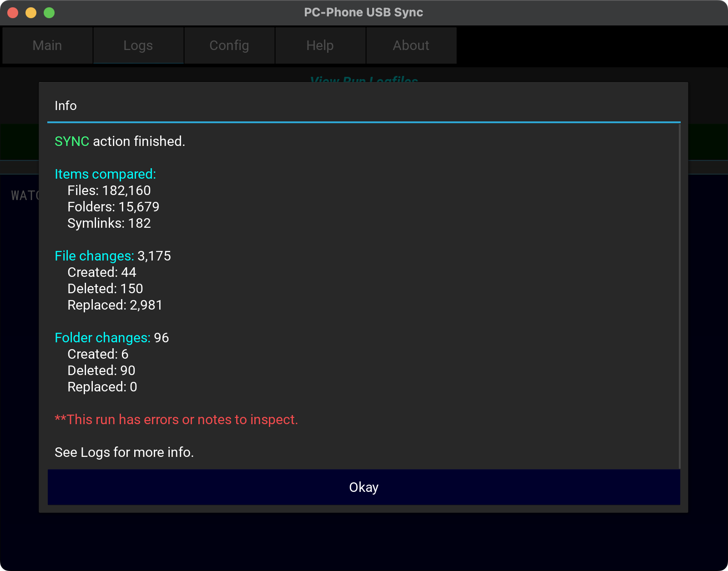Open the Logs tab

pyautogui.click(x=138, y=45)
